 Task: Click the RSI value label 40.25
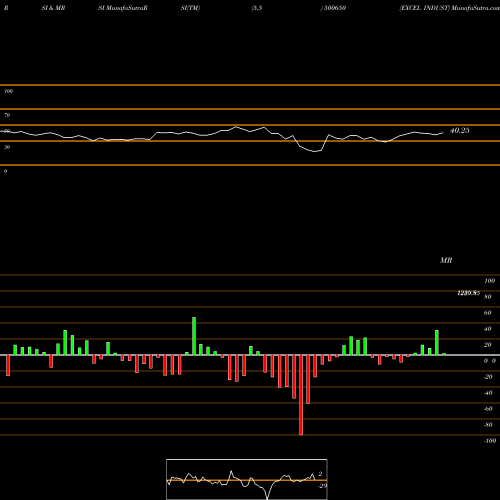460,131
